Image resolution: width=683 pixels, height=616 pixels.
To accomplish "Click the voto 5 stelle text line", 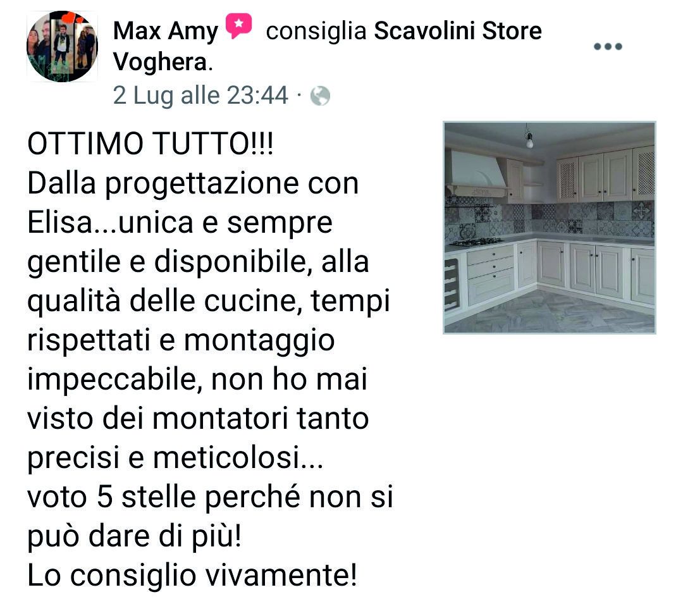I will (210, 498).
